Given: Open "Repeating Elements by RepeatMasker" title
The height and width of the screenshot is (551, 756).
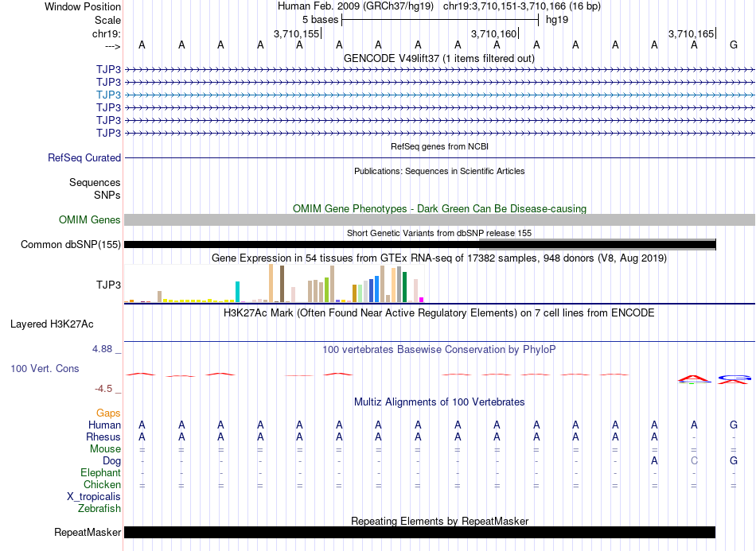Looking at the screenshot, I should point(439,521).
